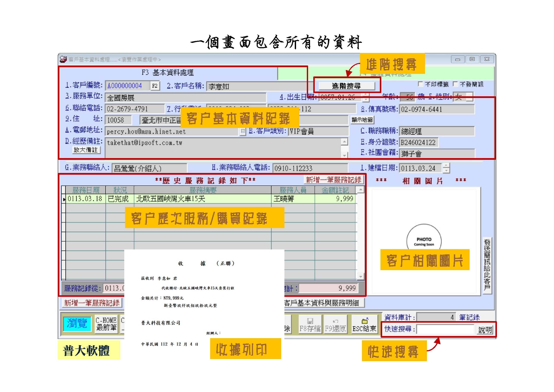Select the 9,999 amount cell in the table

coord(335,199)
